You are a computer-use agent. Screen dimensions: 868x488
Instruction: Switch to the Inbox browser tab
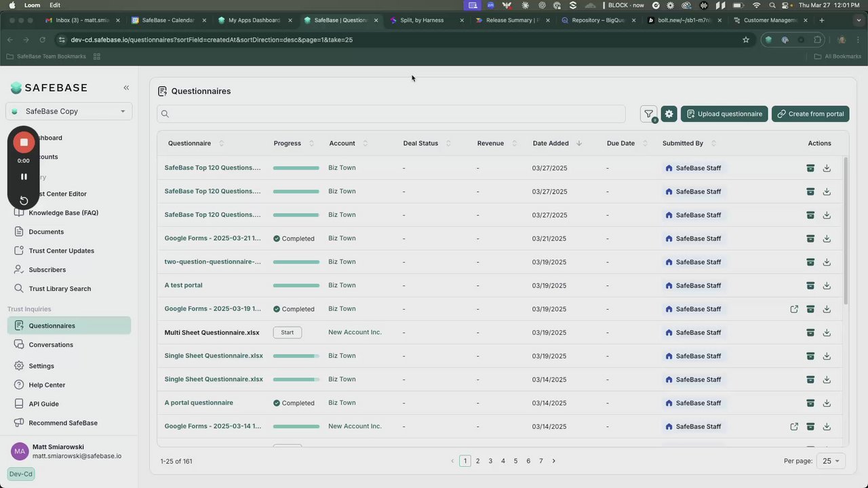81,20
